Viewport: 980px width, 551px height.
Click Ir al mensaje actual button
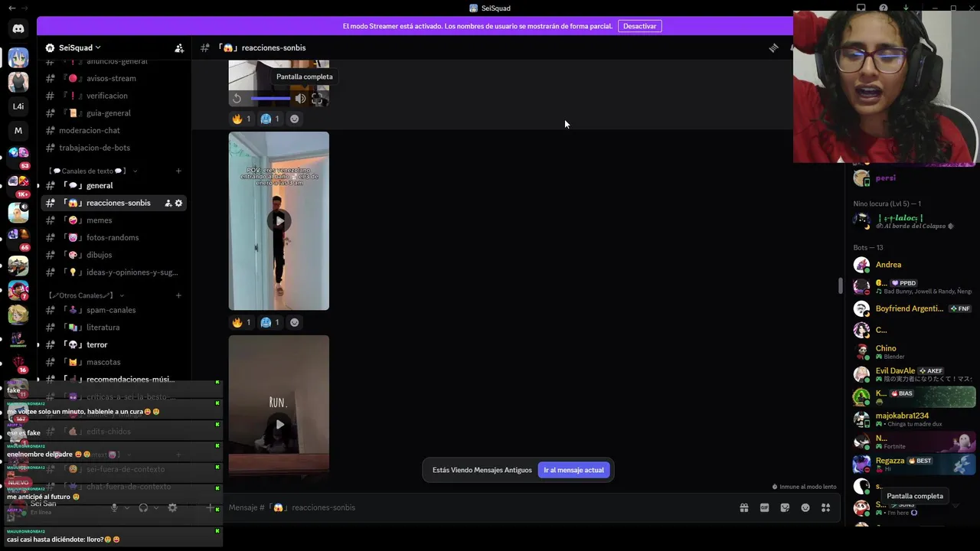pos(573,470)
